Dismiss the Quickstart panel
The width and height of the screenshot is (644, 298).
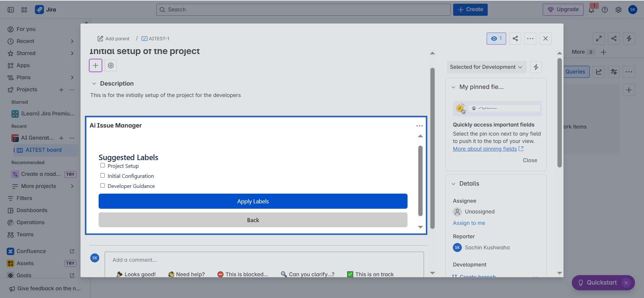(626, 283)
